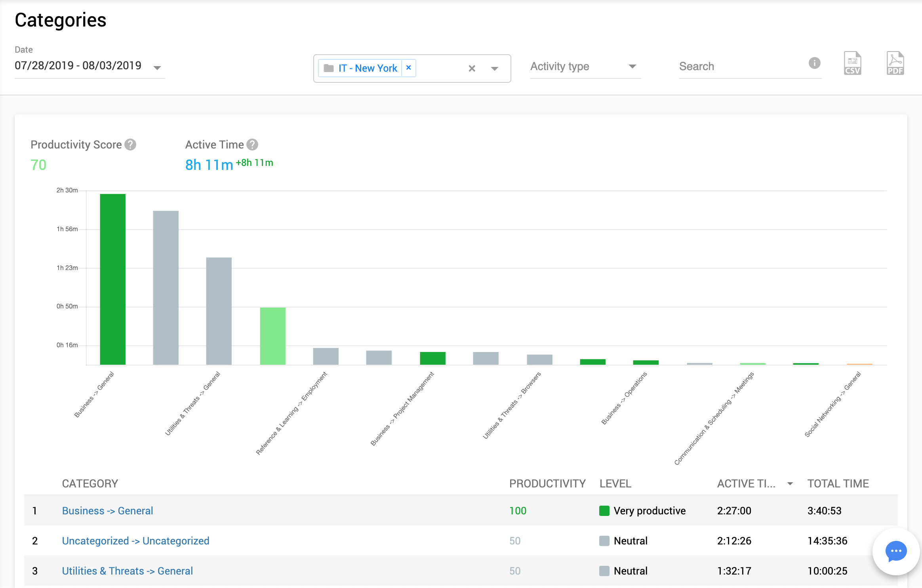Export report as PDF file
This screenshot has height=588, width=922.
(x=895, y=63)
